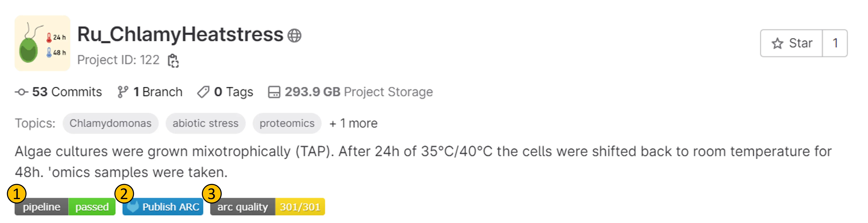Screen dimensions: 868x223
Task: Expand the '+ 1 more' topics list
Action: (x=354, y=123)
